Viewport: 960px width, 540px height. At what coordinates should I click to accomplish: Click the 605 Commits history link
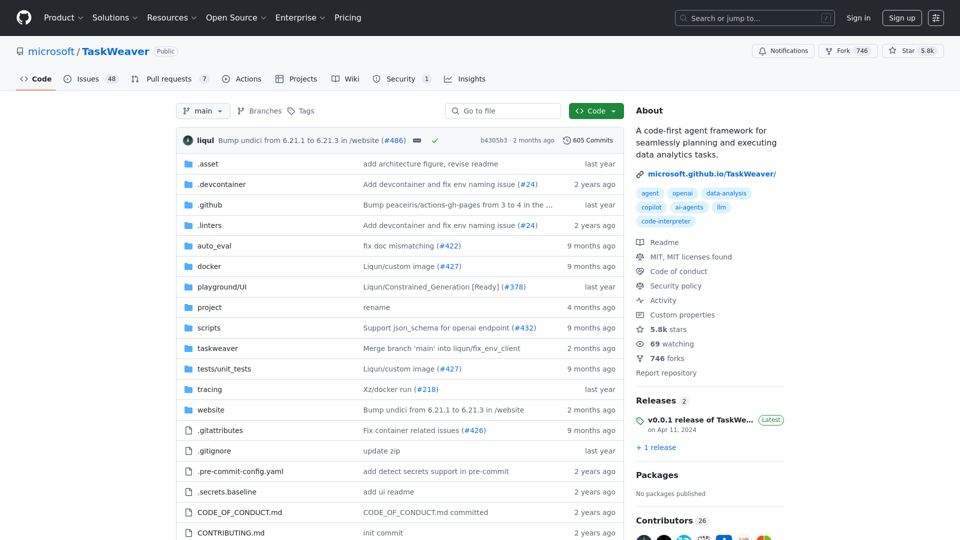coord(588,141)
